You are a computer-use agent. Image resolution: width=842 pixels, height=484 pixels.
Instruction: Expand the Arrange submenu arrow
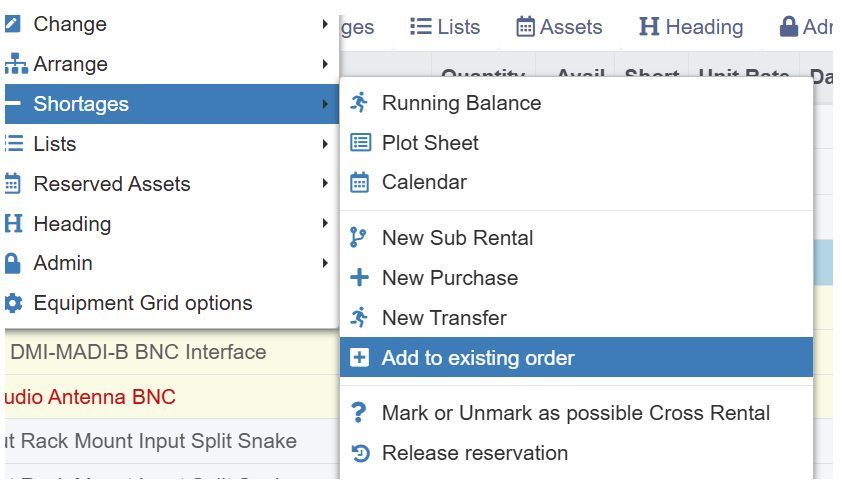pos(326,64)
